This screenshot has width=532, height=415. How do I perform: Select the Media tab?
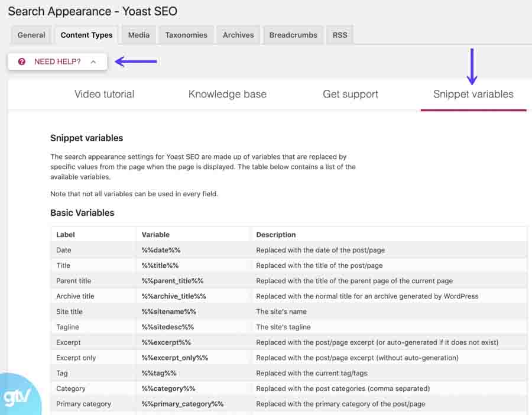pos(138,35)
